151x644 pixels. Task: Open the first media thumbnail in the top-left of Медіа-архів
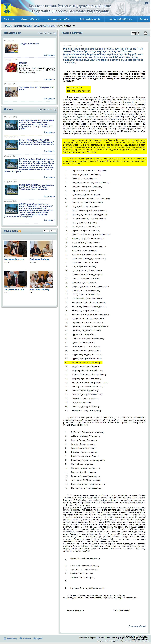point(16,249)
